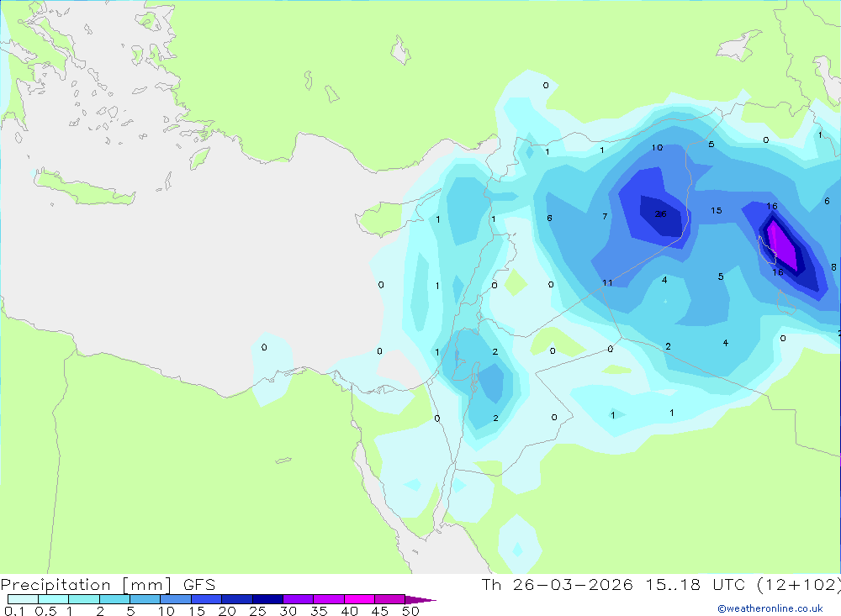
Task: Click the 25–30 mm navy legend swatch
Action: [267, 599]
